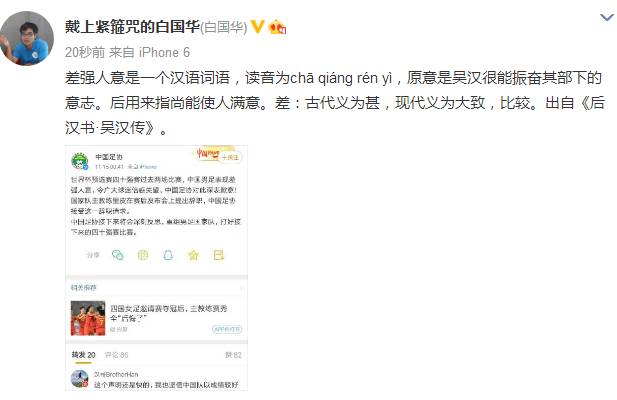Click the iPhone 6 source link
617x400 pixels.
coord(164,52)
